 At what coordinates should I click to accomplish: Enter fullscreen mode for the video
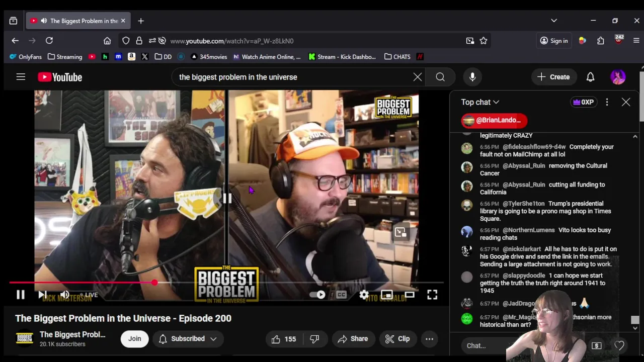432,295
